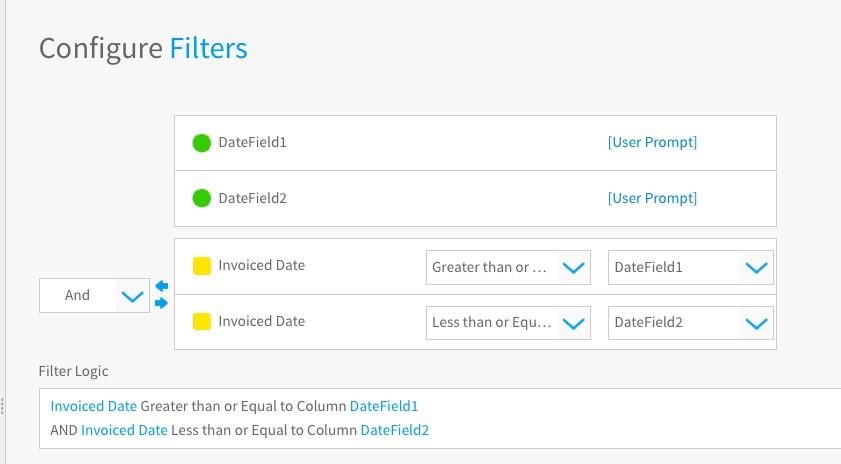
Task: Click yellow square icon of second Invoiced Date
Action: point(202,321)
